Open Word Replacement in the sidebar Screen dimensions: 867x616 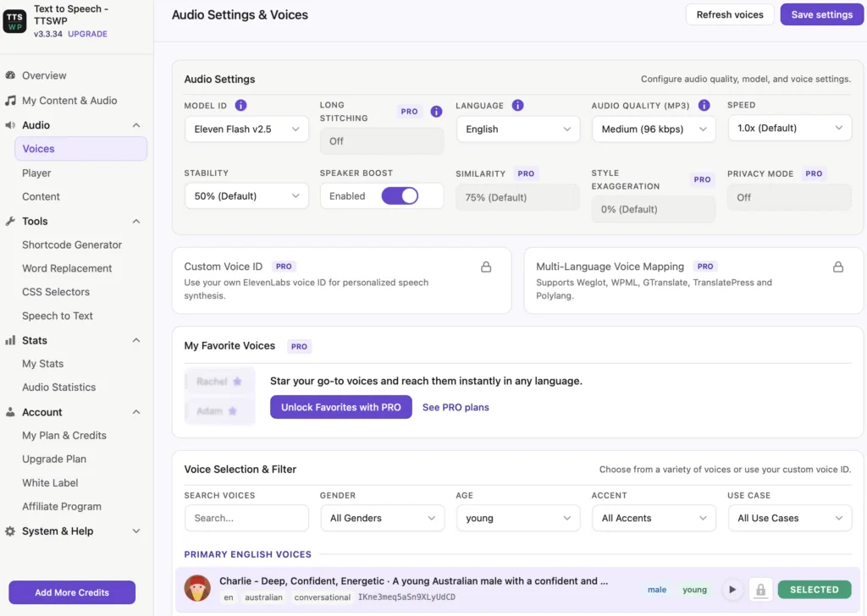coord(67,268)
